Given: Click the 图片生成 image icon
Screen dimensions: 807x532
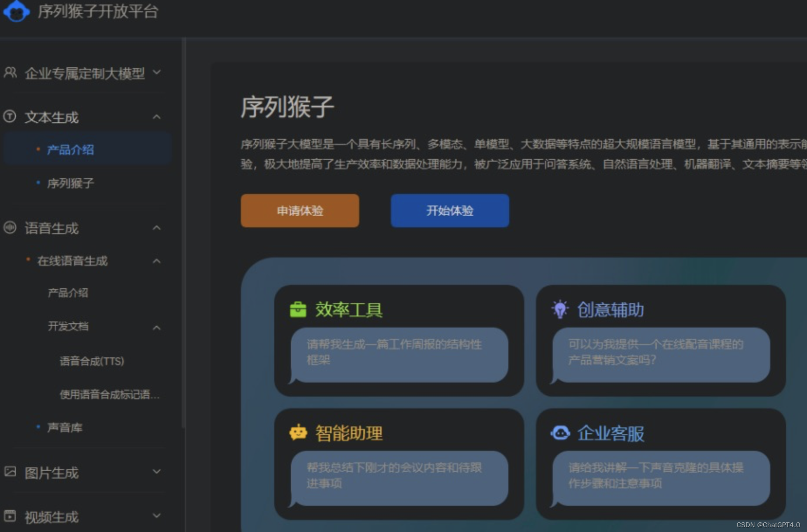Looking at the screenshot, I should tap(10, 472).
